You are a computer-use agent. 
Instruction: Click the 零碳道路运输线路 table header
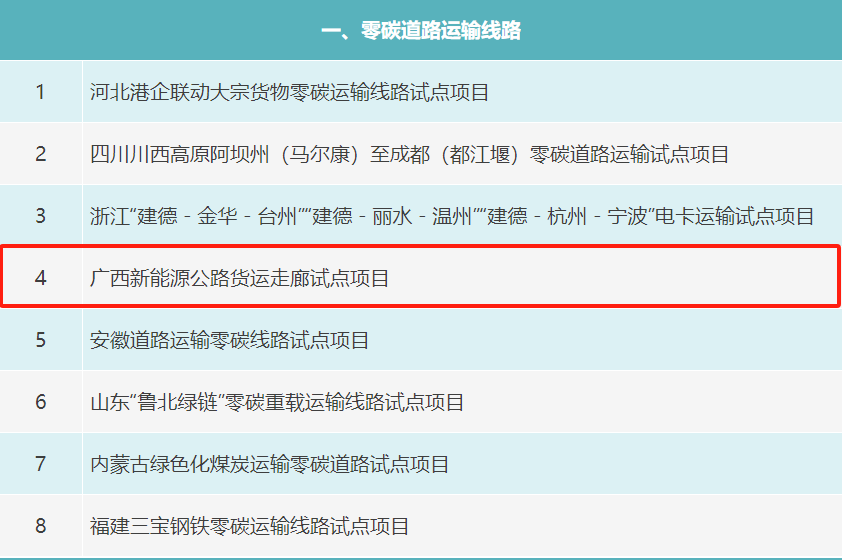click(x=421, y=31)
